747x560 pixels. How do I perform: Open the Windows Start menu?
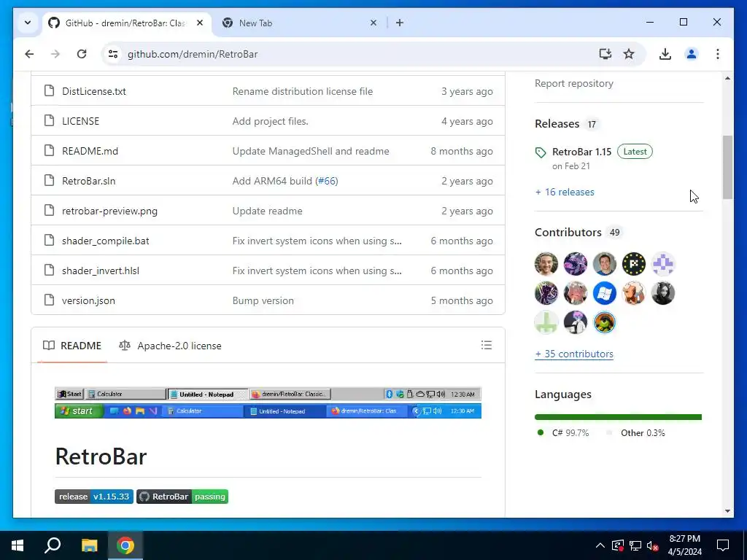click(x=18, y=545)
